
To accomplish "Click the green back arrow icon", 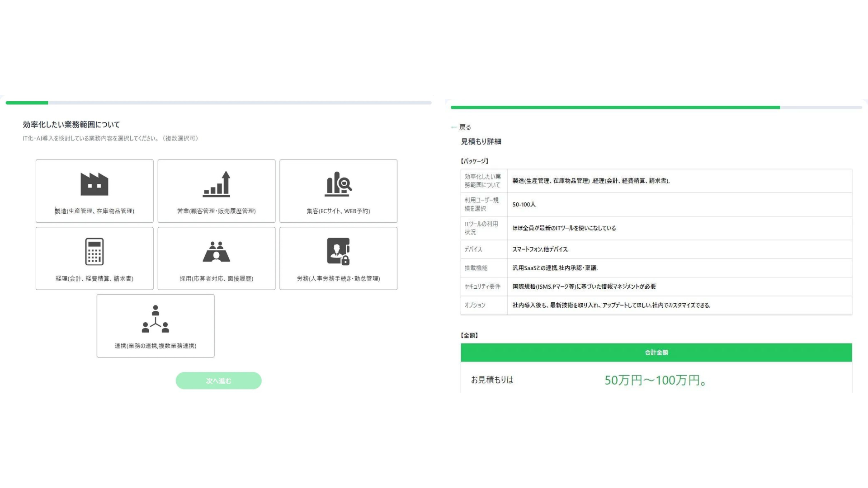I will pyautogui.click(x=454, y=127).
